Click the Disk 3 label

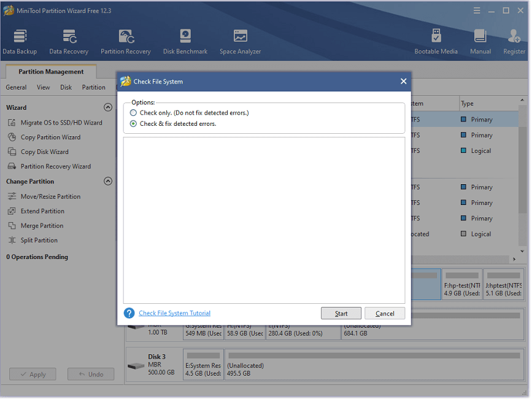(156, 357)
